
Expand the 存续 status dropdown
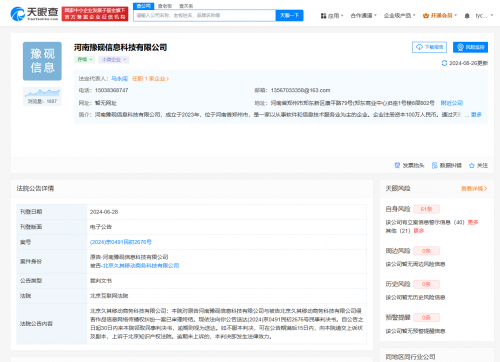click(x=85, y=60)
